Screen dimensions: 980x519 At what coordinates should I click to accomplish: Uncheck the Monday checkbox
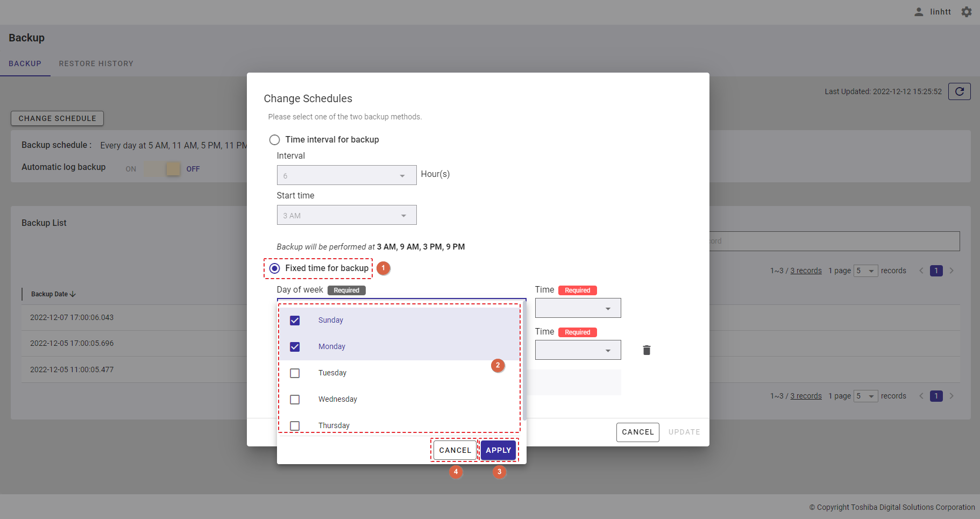click(295, 347)
